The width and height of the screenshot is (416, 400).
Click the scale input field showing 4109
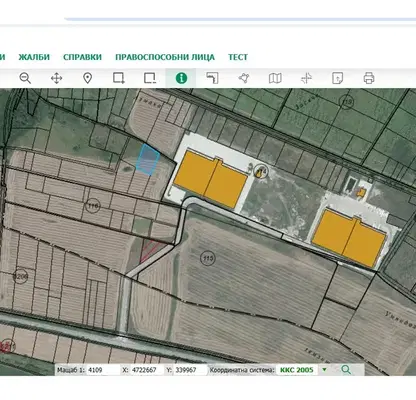[103, 370]
